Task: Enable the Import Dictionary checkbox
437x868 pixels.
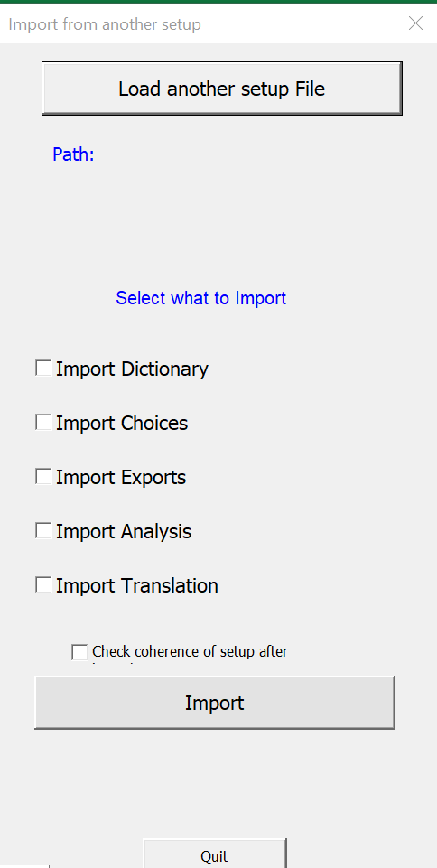Action: [43, 369]
